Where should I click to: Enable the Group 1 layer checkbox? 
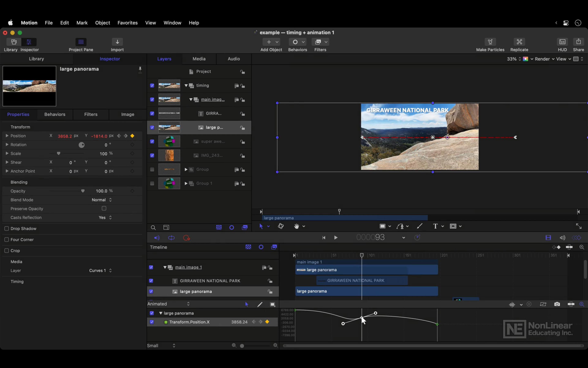(x=152, y=184)
